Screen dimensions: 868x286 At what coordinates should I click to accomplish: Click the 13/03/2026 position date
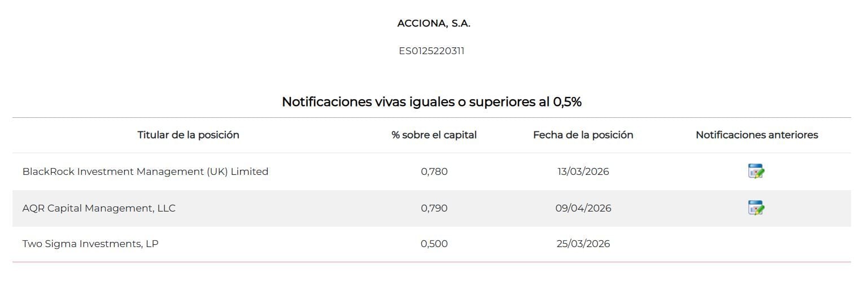click(583, 171)
